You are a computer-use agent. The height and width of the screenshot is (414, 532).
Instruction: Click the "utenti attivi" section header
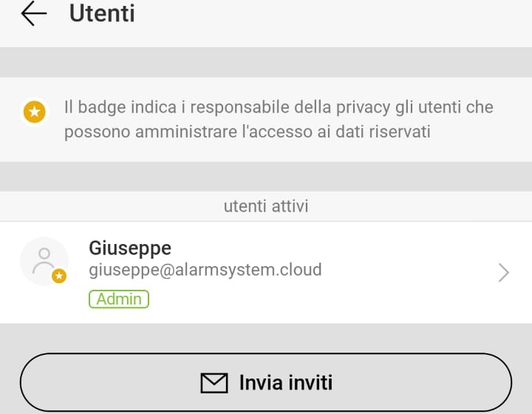point(266,206)
